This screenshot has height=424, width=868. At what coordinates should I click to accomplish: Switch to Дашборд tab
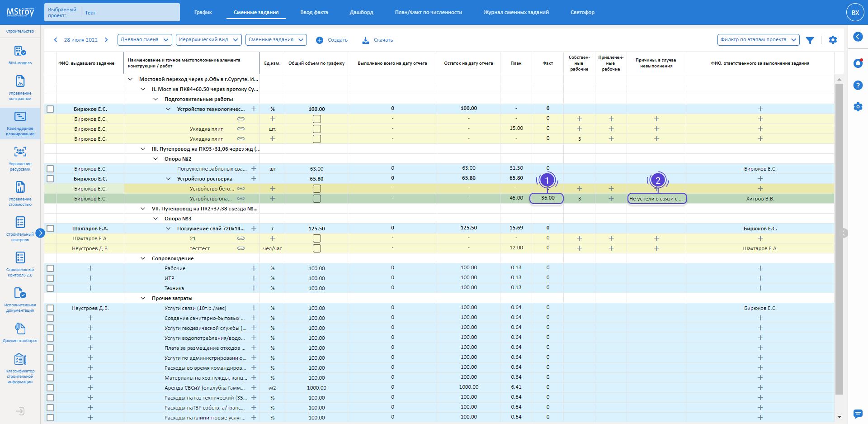(361, 12)
